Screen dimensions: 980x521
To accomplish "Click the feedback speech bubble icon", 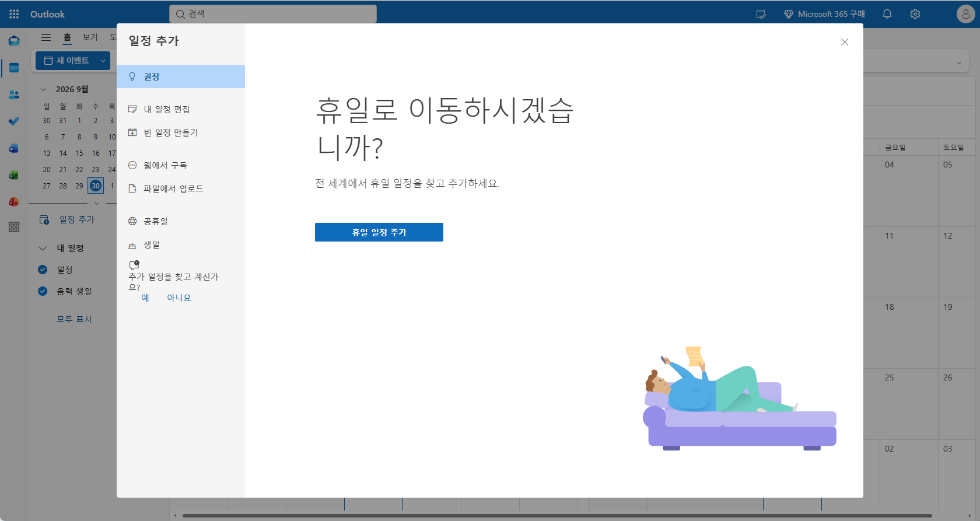I will click(134, 265).
